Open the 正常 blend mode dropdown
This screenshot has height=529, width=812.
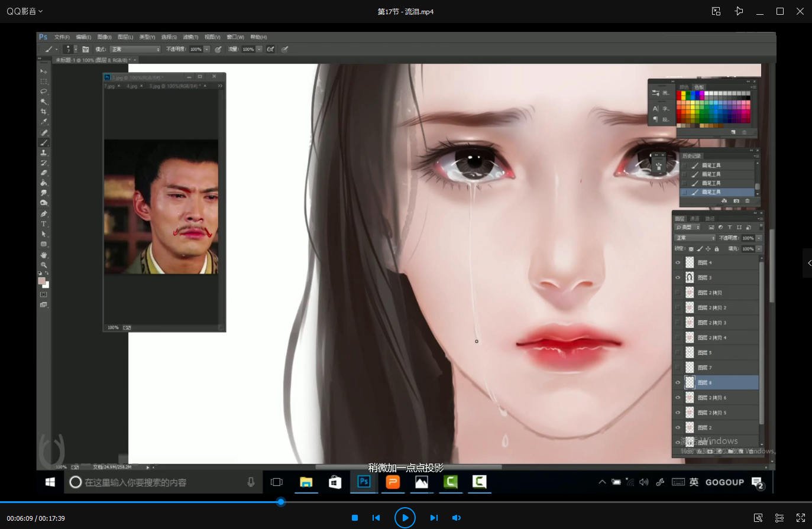(695, 237)
